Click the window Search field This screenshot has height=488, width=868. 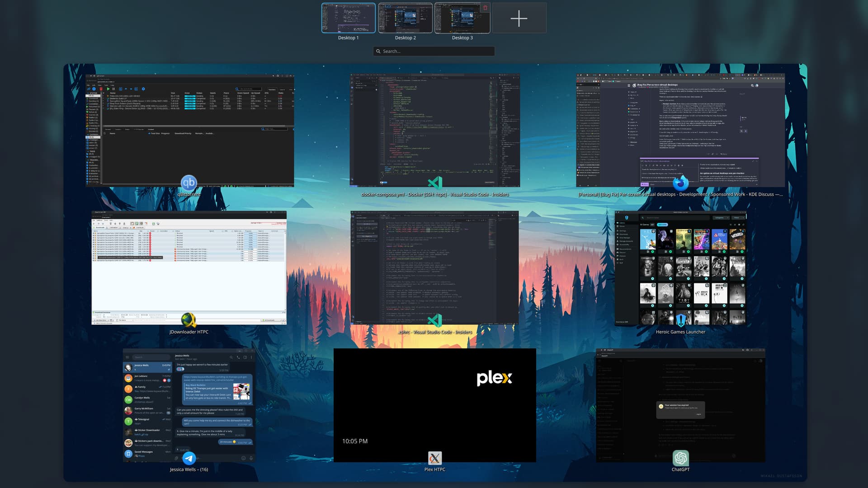click(434, 51)
